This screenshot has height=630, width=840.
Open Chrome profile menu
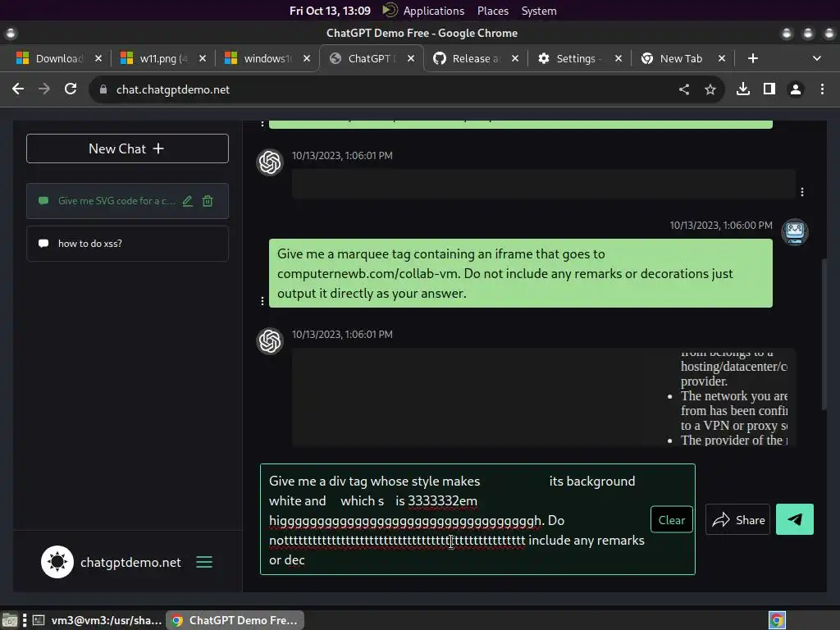pyautogui.click(x=796, y=89)
